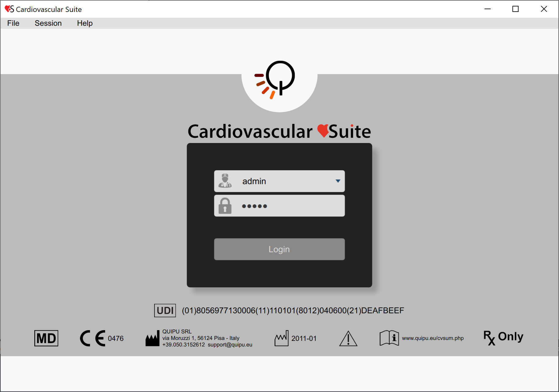The image size is (559, 392).
Task: Visit the www.quipu.eu/cvsum.php link
Action: [433, 338]
